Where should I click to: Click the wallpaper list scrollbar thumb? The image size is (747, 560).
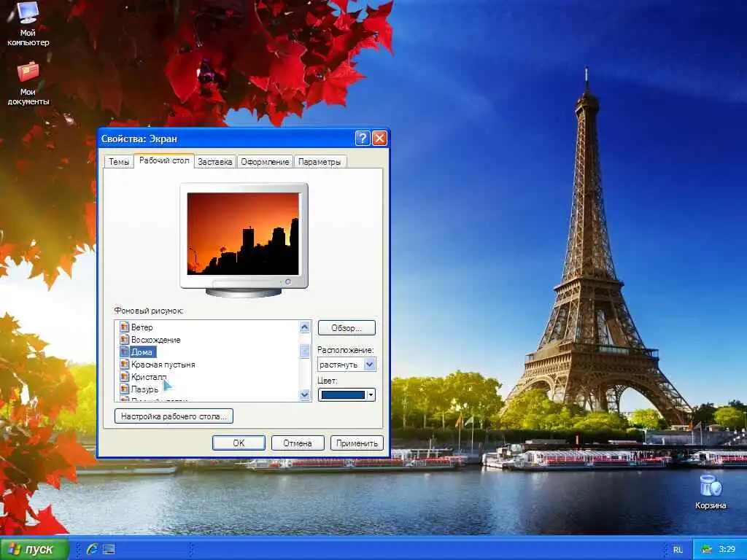coord(305,351)
